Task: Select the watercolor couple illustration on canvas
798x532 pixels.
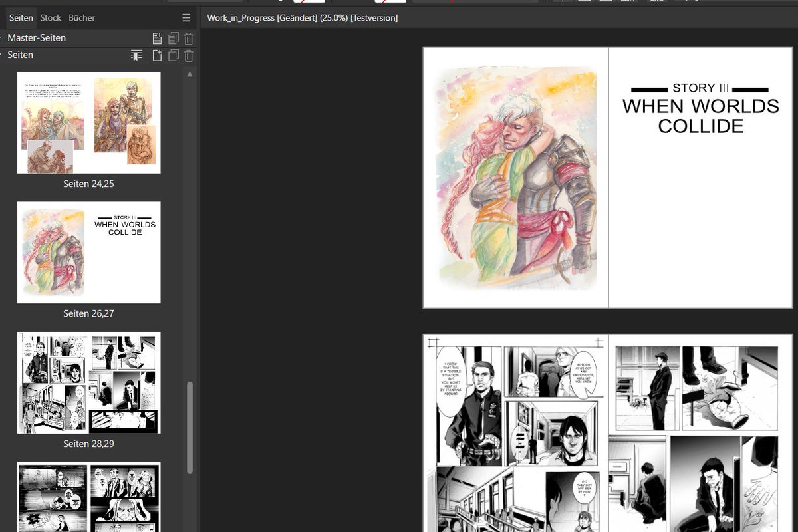Action: 515,178
